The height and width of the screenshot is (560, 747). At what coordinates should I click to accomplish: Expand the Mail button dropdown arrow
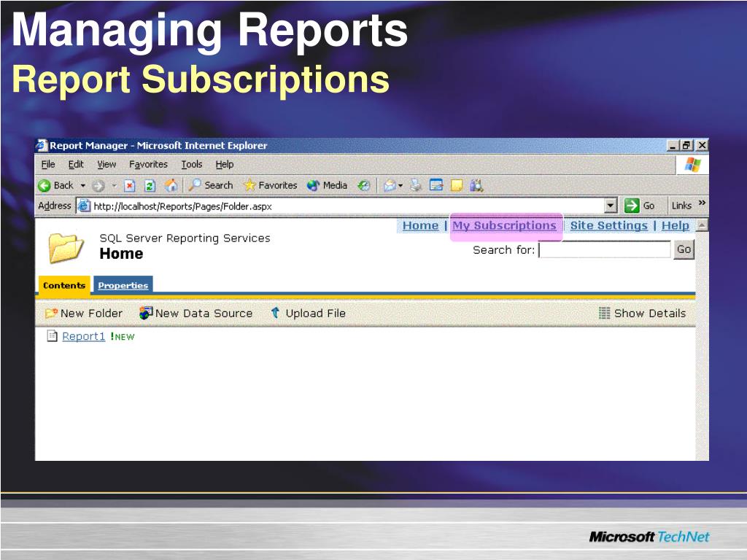(400, 186)
